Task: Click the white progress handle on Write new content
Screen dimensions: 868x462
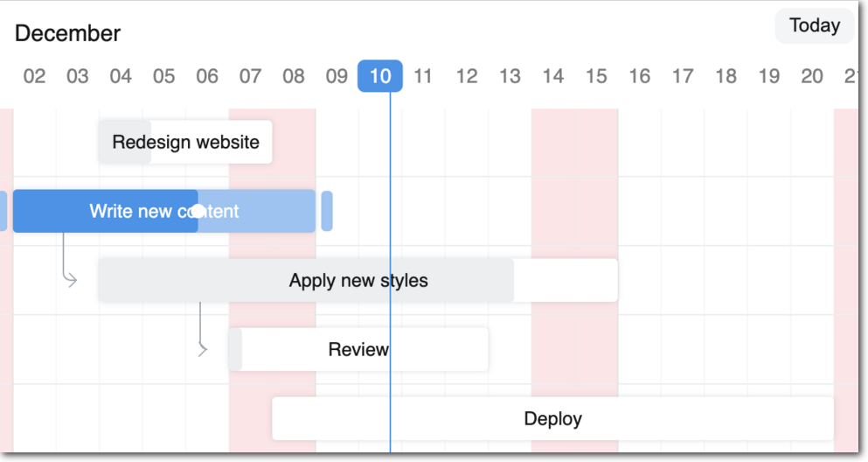Action: click(198, 211)
